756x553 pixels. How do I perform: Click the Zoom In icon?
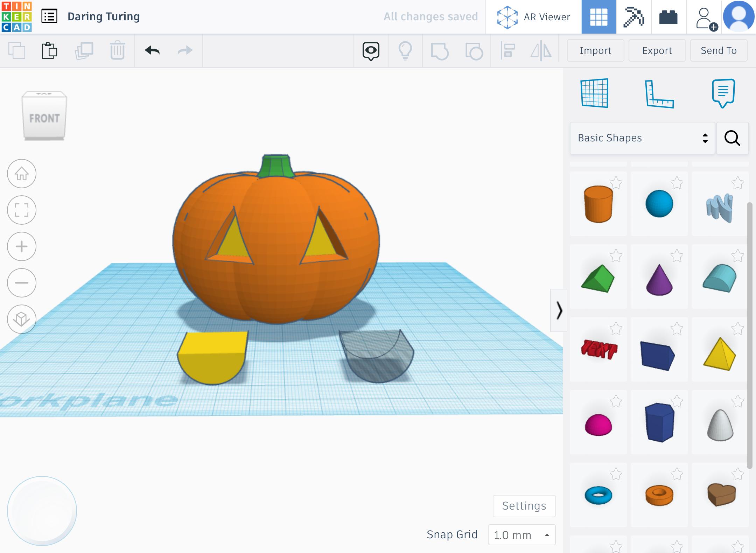[22, 245]
